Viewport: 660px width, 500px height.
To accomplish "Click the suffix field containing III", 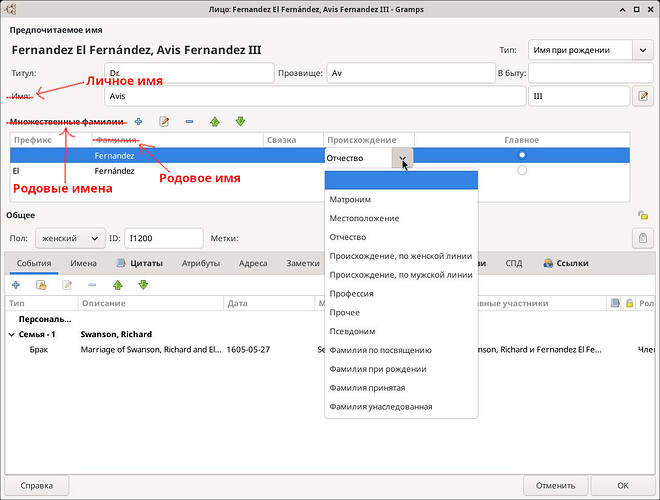I will (579, 96).
